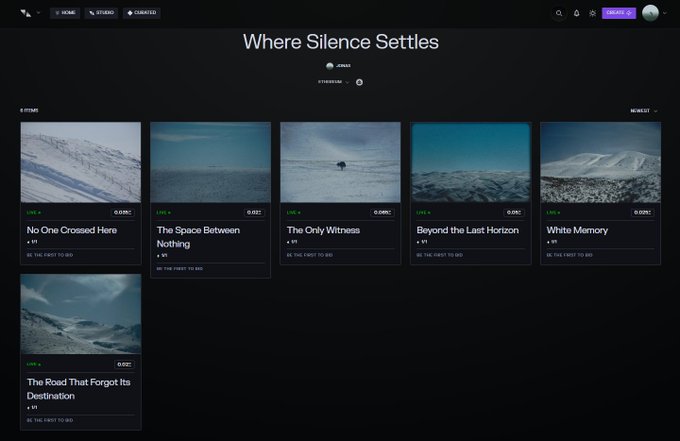The height and width of the screenshot is (441, 680).
Task: Click the Live status on No One Crossed Here
Action: click(x=34, y=213)
